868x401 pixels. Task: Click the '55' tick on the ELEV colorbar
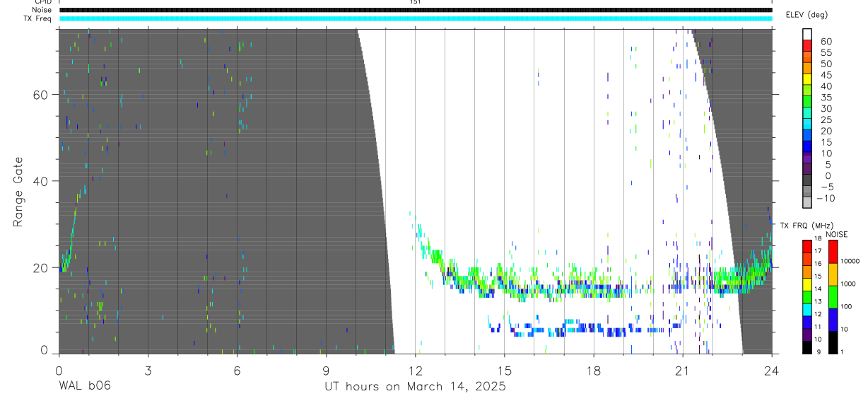[x=825, y=53]
